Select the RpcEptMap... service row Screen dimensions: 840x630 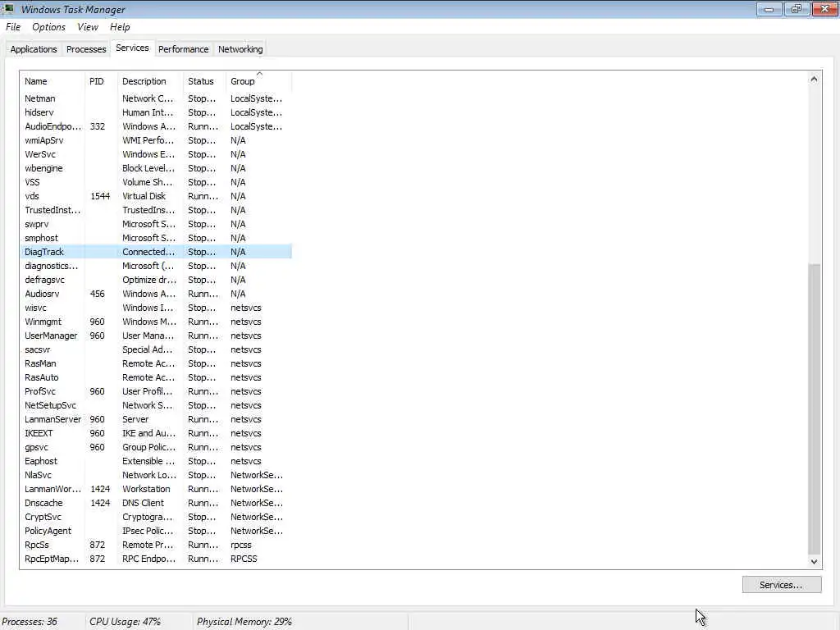coord(157,558)
